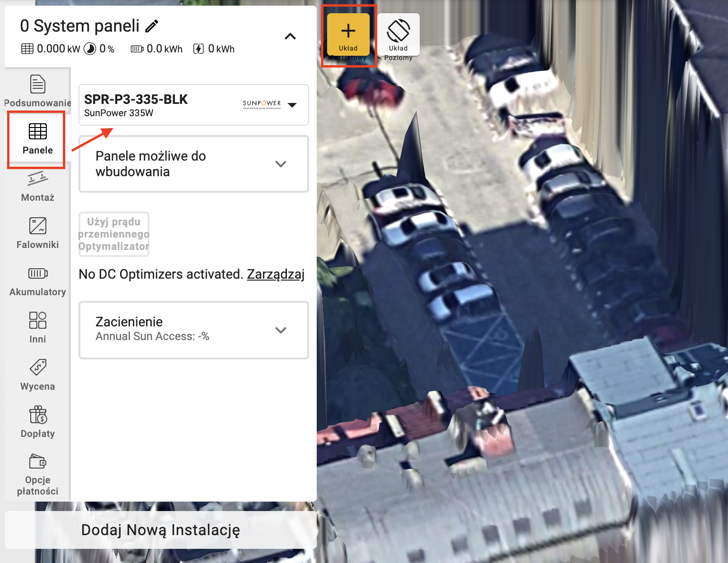This screenshot has height=563, width=728.
Task: Go to the Falowniki inverters section
Action: pos(38,233)
